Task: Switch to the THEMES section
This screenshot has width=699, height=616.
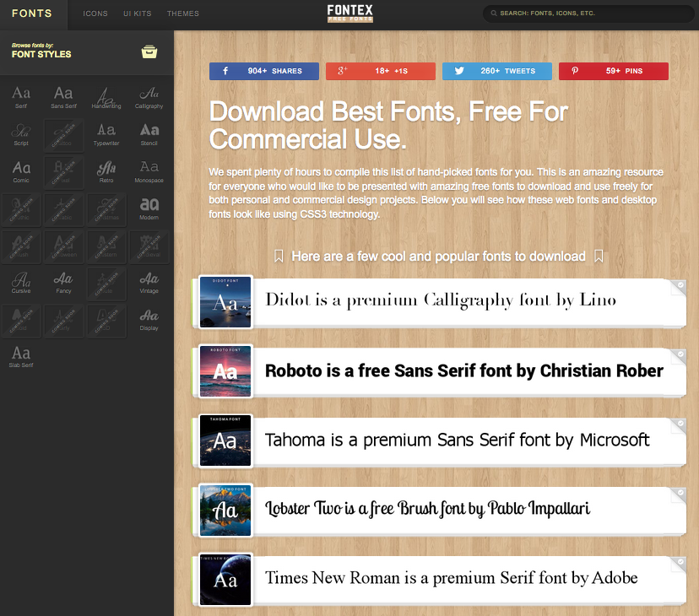Action: [x=183, y=14]
